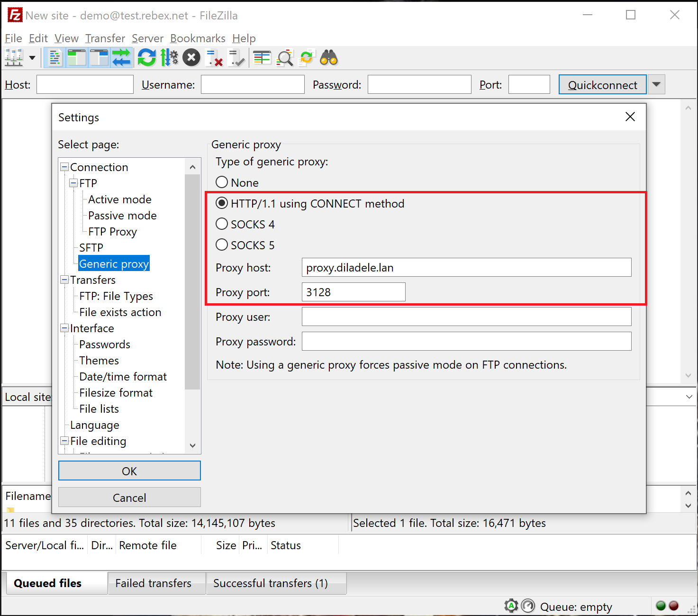Select FTP Proxy settings page
The width and height of the screenshot is (698, 616).
(x=112, y=231)
